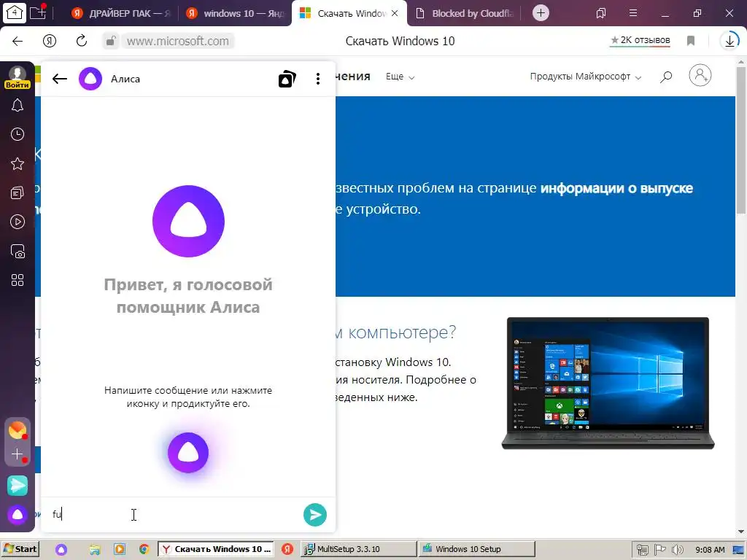
Task: Open the Alice skills catalog icon
Action: [287, 79]
